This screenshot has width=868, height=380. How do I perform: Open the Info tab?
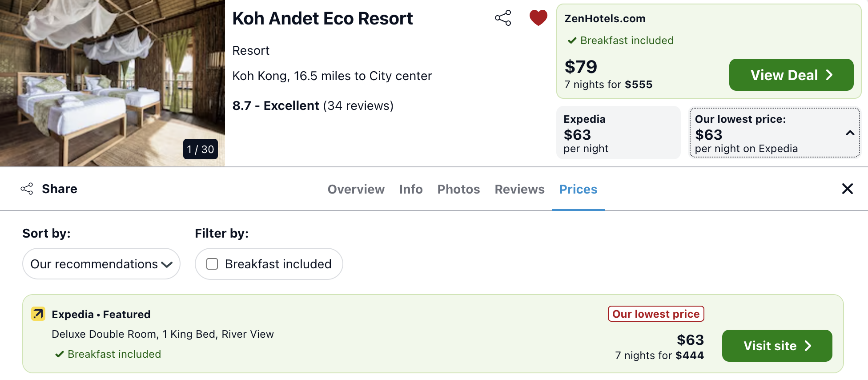click(411, 189)
